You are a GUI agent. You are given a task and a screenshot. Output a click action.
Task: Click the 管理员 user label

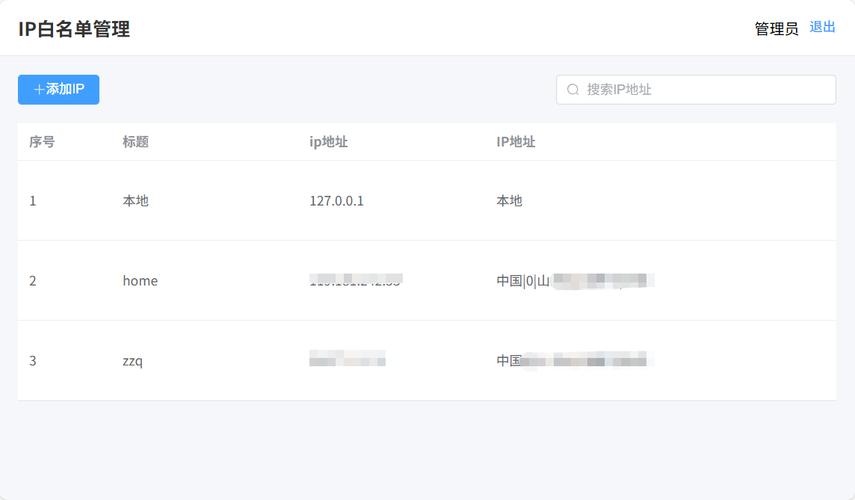pos(776,28)
